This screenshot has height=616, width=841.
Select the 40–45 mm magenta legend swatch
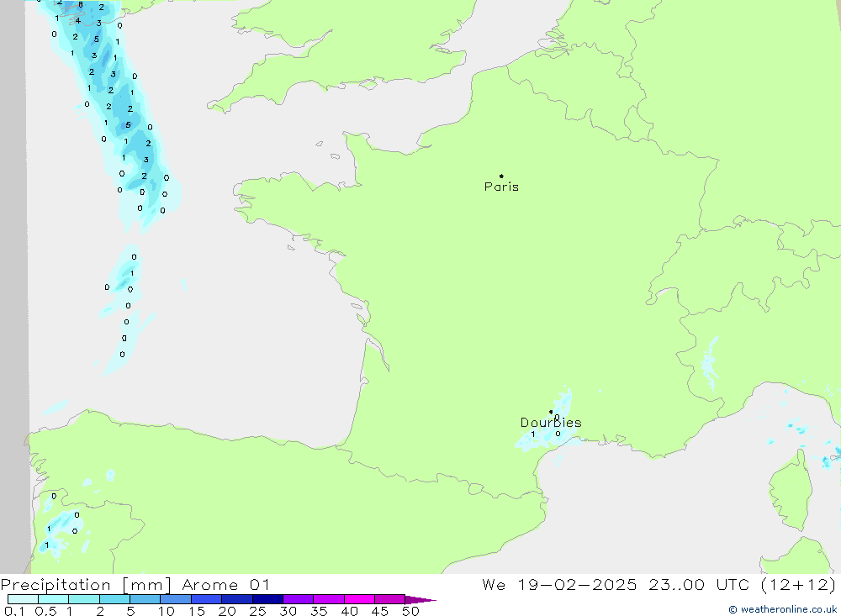pos(359,599)
